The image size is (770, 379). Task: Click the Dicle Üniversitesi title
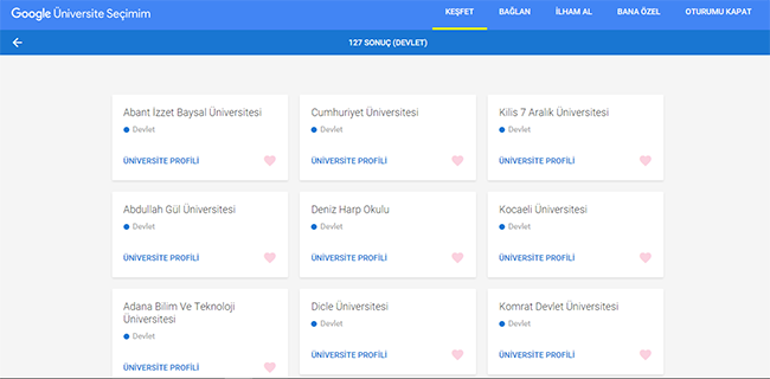350,307
